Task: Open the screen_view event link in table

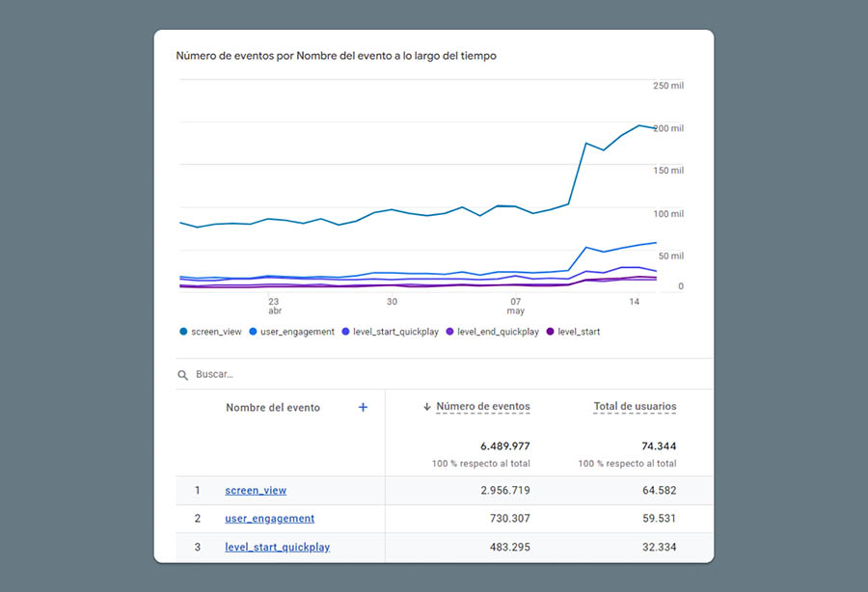Action: pyautogui.click(x=256, y=490)
